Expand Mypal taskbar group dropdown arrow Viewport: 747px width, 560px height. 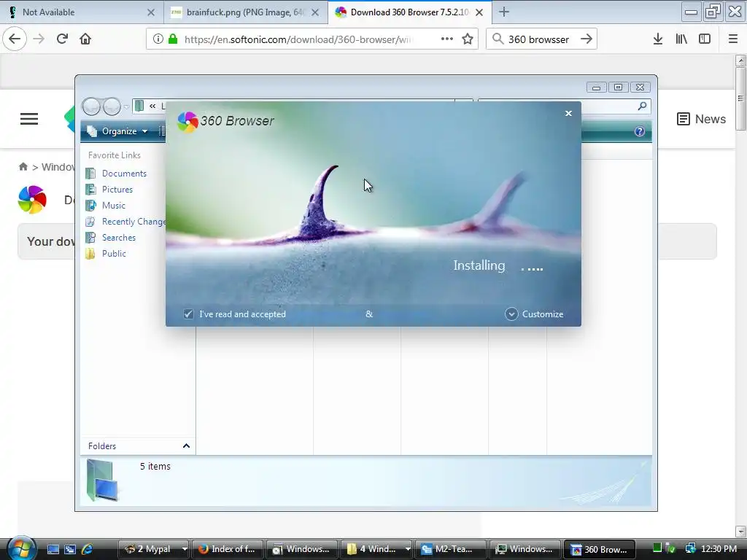(185, 549)
